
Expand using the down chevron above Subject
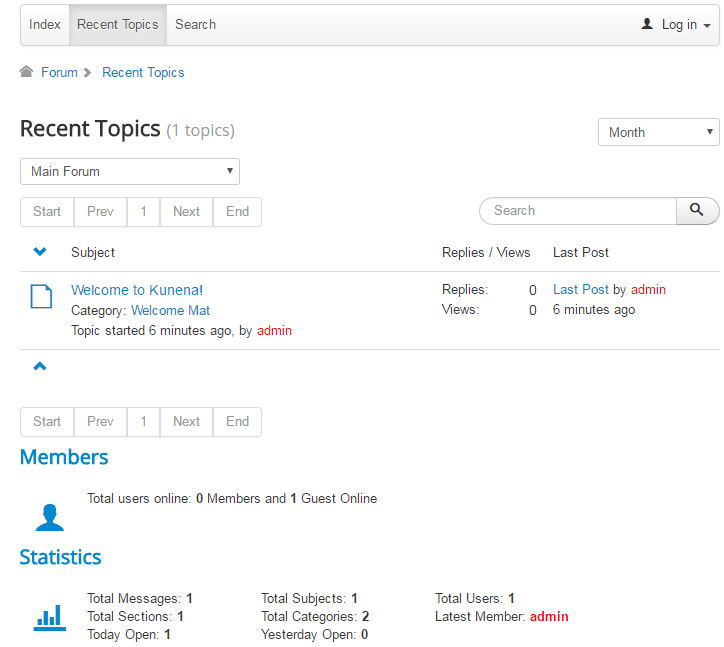tap(40, 252)
